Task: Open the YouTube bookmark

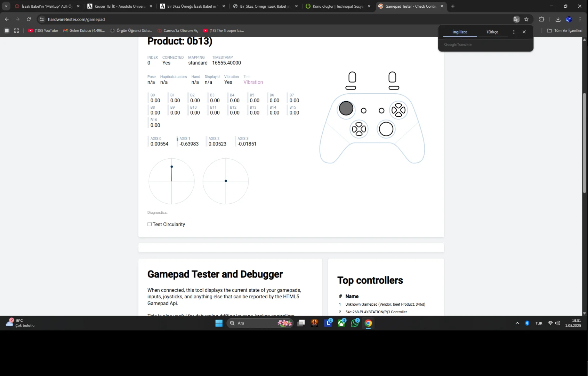Action: (43, 31)
